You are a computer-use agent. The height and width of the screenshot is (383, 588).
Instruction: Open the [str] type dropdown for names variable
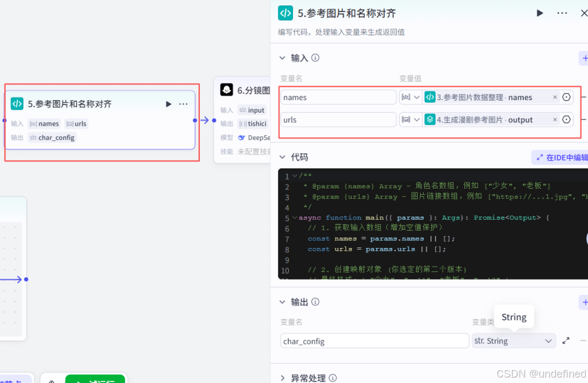pos(411,97)
